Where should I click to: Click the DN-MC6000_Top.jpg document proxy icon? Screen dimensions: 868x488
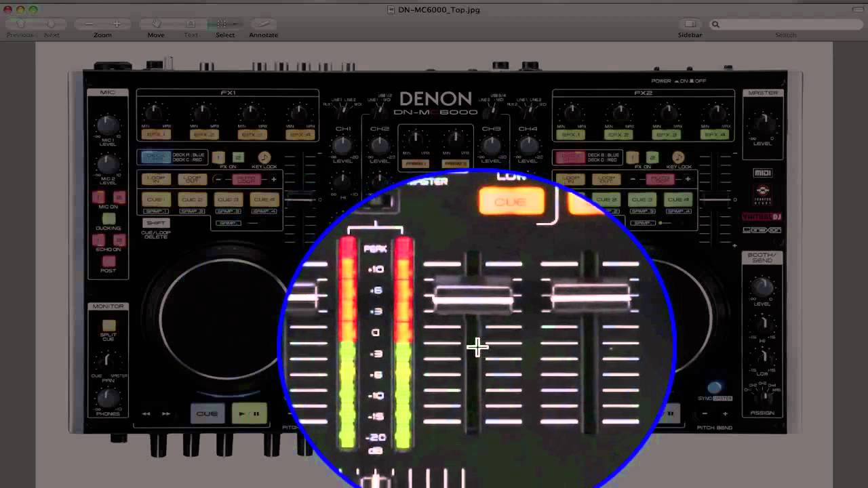tap(391, 9)
